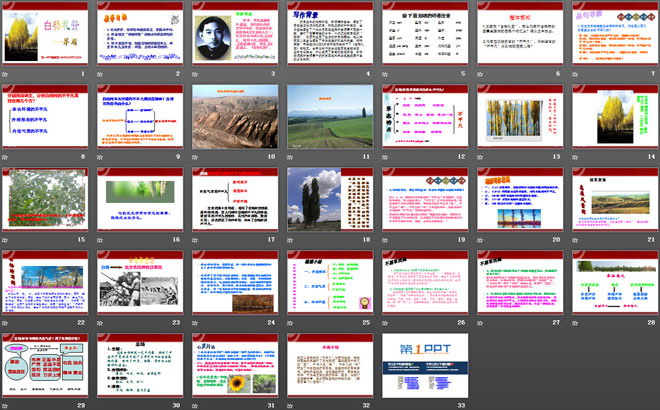Click the star icon beneath slide 10
The image size is (660, 410).
click(x=197, y=156)
